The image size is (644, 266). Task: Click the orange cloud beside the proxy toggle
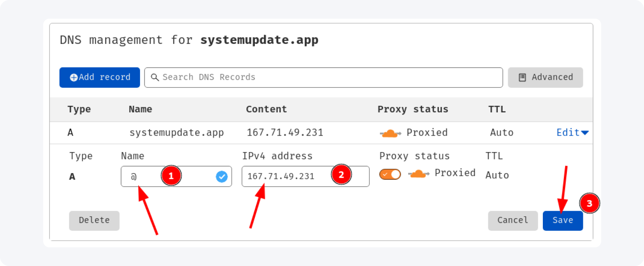coord(419,173)
